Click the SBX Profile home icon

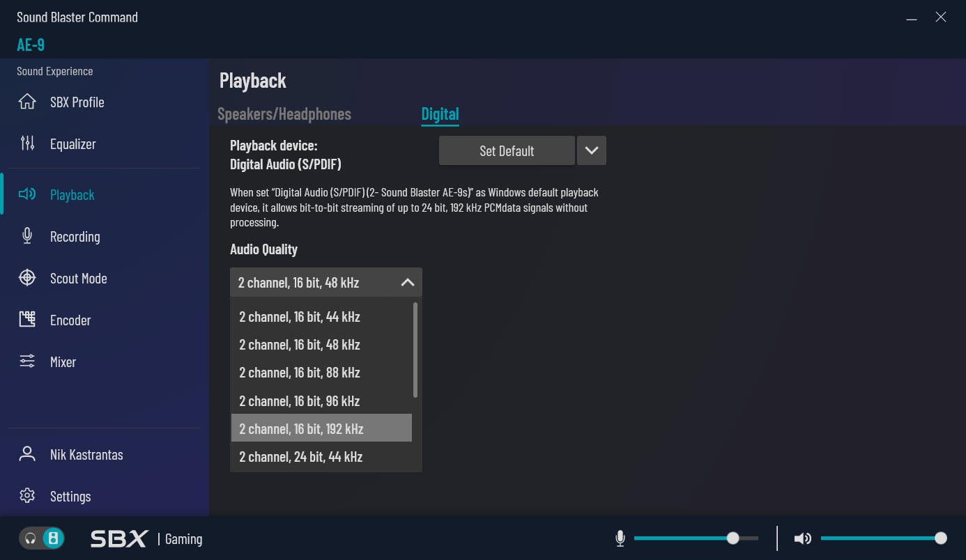pyautogui.click(x=27, y=102)
